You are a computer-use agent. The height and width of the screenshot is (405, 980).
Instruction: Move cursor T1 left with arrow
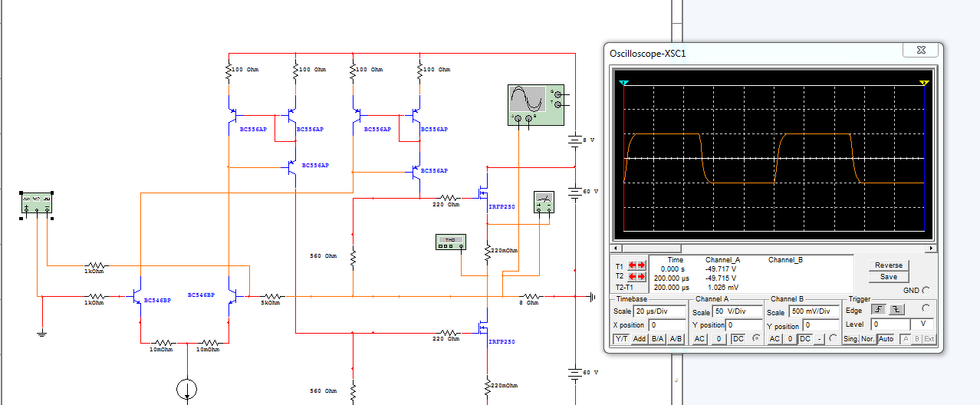(631, 265)
